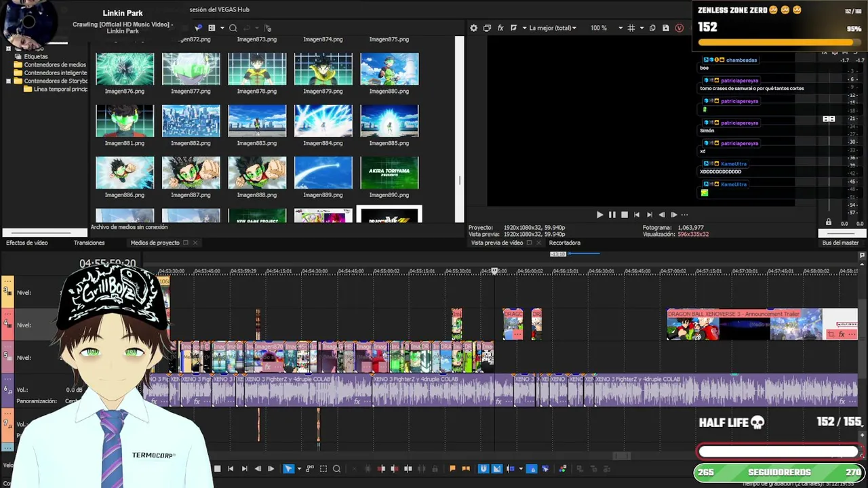This screenshot has width=868, height=488.
Task: Select Imagen876.png thumbnail
Action: pos(125,69)
